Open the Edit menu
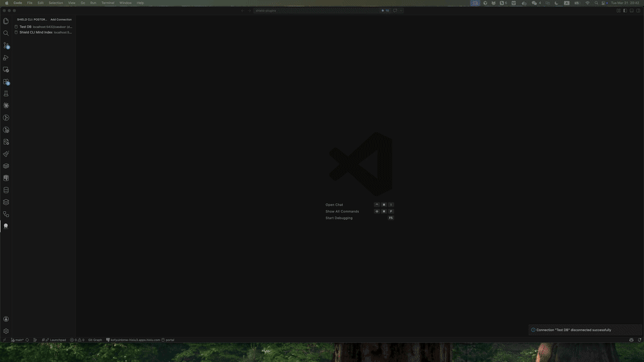644x362 pixels. [40, 3]
